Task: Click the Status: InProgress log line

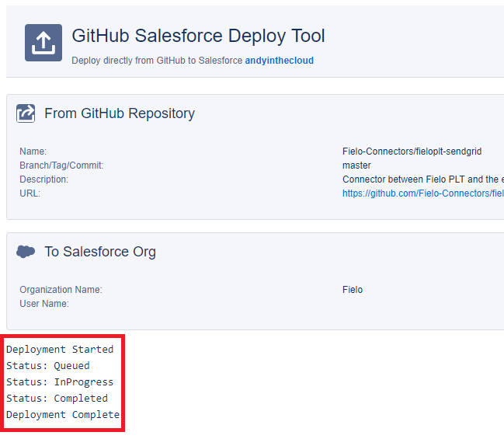Action: 60,382
